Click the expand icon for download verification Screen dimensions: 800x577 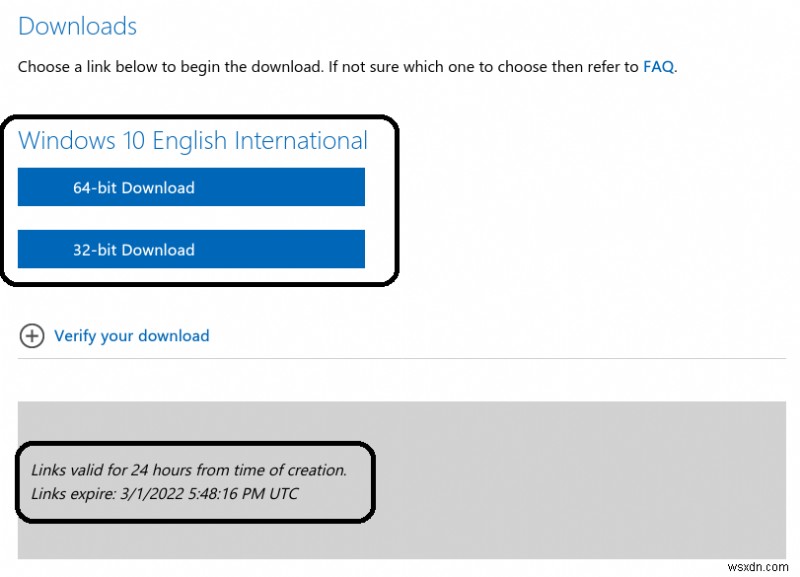pos(31,336)
